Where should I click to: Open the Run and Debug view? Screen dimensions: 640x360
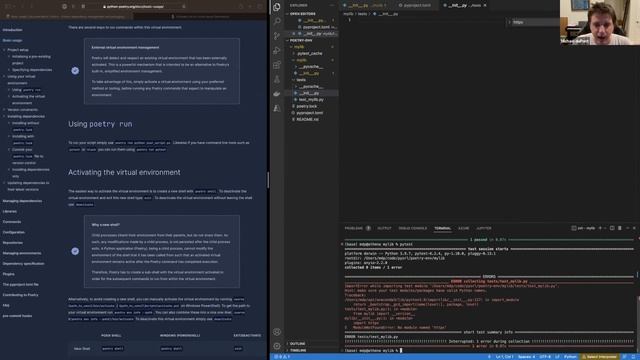click(277, 50)
